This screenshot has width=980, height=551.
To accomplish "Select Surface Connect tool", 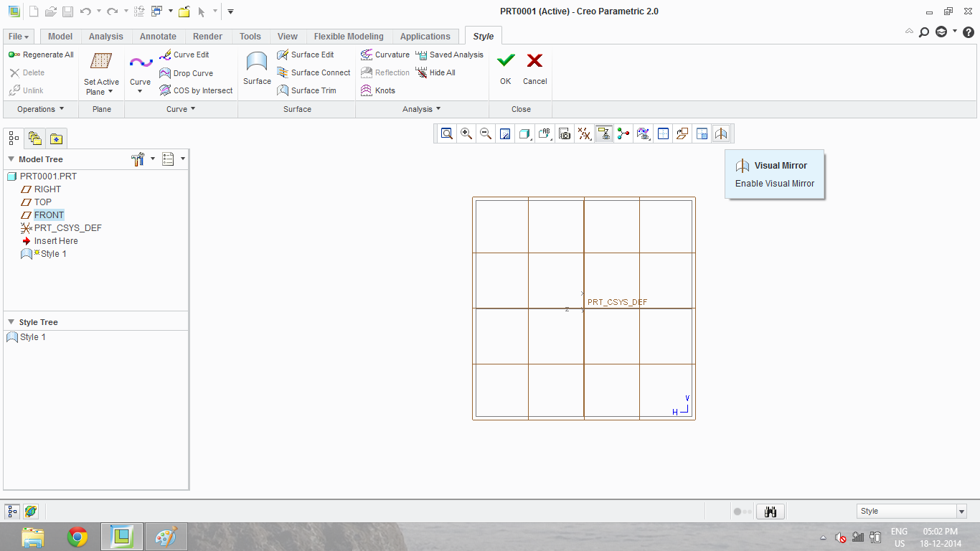I will pos(314,72).
